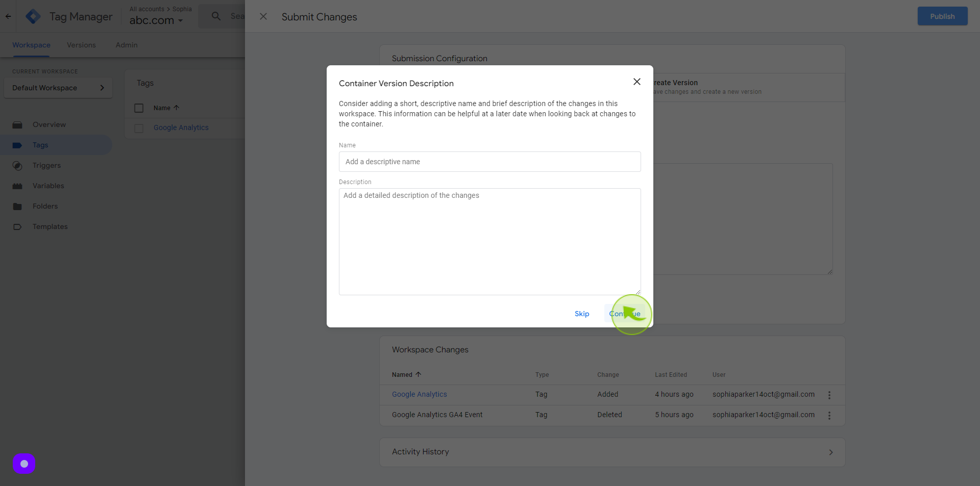Screen dimensions: 980x486
Task: Select the Create Version option
Action: 748,87
